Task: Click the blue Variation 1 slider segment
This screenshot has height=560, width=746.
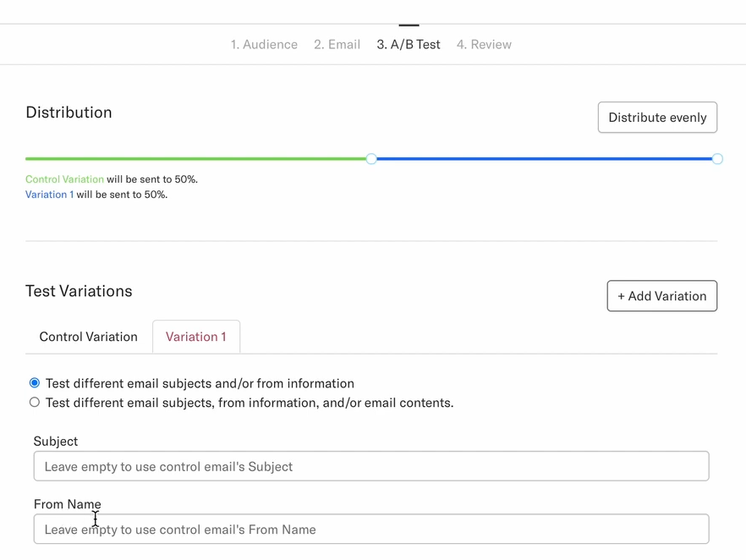Action: tap(545, 159)
